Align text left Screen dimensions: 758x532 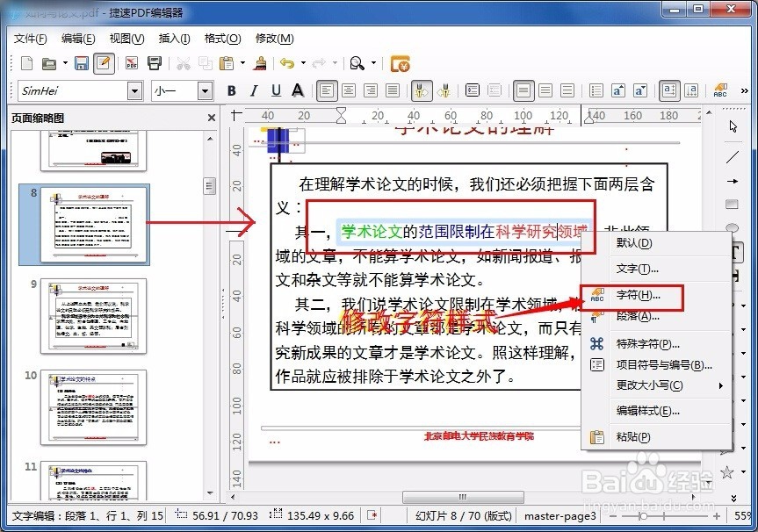click(x=327, y=90)
